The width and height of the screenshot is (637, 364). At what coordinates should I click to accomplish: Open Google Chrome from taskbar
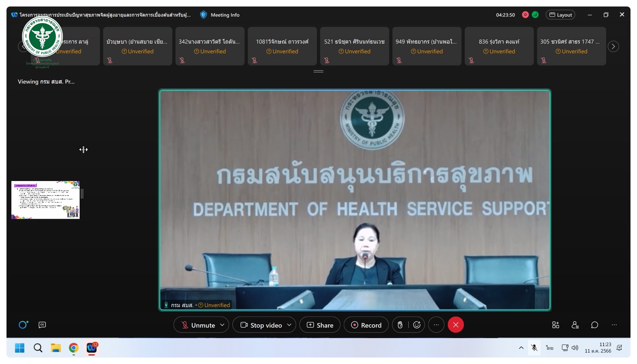click(x=74, y=348)
